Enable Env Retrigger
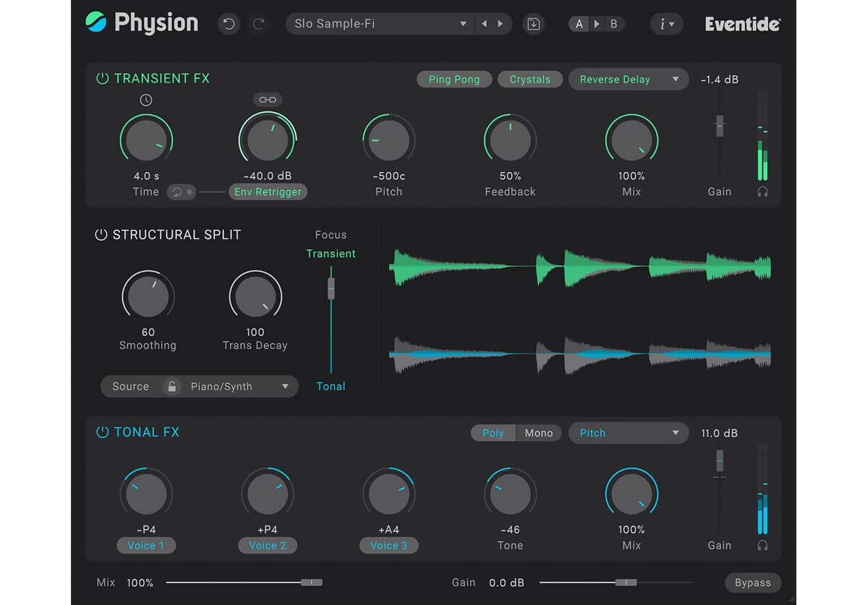The image size is (868, 605). click(x=268, y=192)
